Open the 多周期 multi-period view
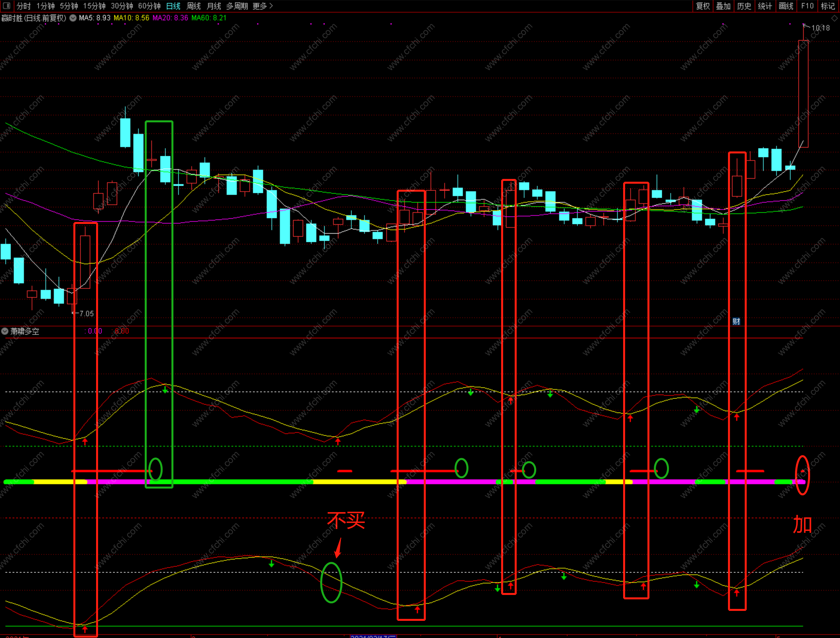Screen dimensions: 840x638 tap(237, 6)
